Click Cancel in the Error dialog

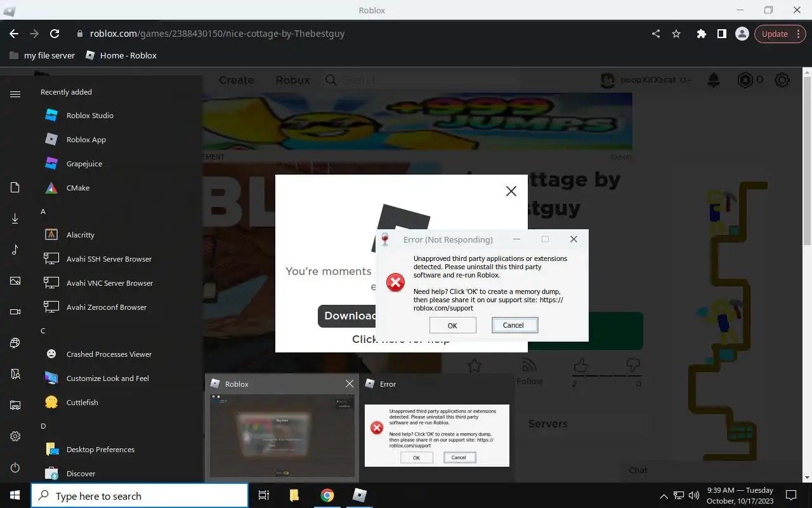513,325
